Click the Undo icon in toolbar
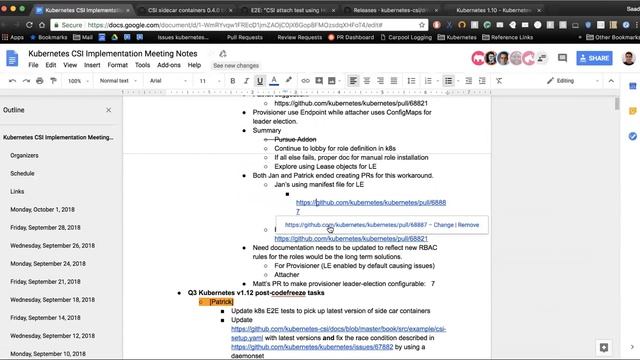 pyautogui.click(x=13, y=81)
